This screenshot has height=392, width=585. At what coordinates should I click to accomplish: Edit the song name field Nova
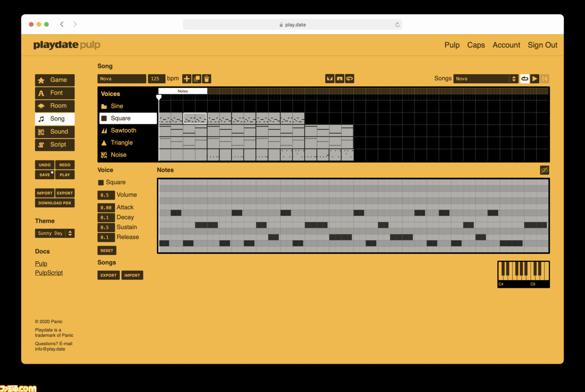pos(122,79)
